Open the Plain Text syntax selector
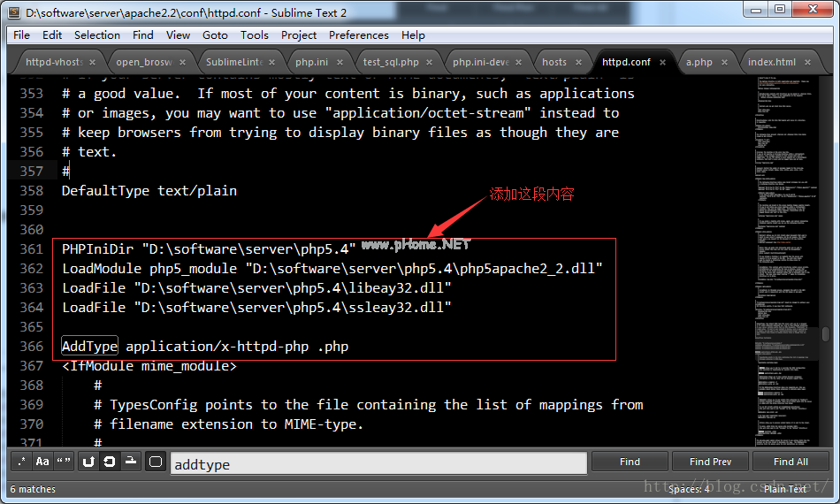Screen dimensions: 840x504 pyautogui.click(x=785, y=489)
